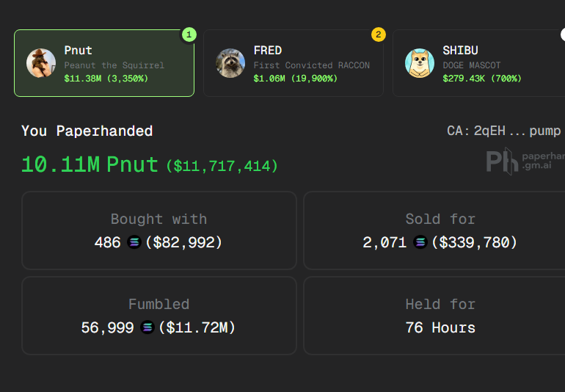Click the SHIBU doge avatar
The image size is (565, 392).
coord(420,63)
